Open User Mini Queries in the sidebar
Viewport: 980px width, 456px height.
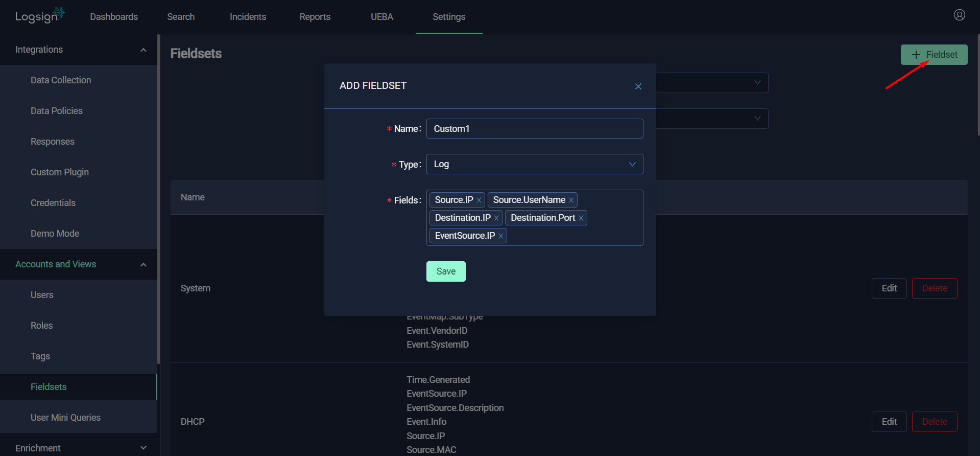[x=65, y=418]
